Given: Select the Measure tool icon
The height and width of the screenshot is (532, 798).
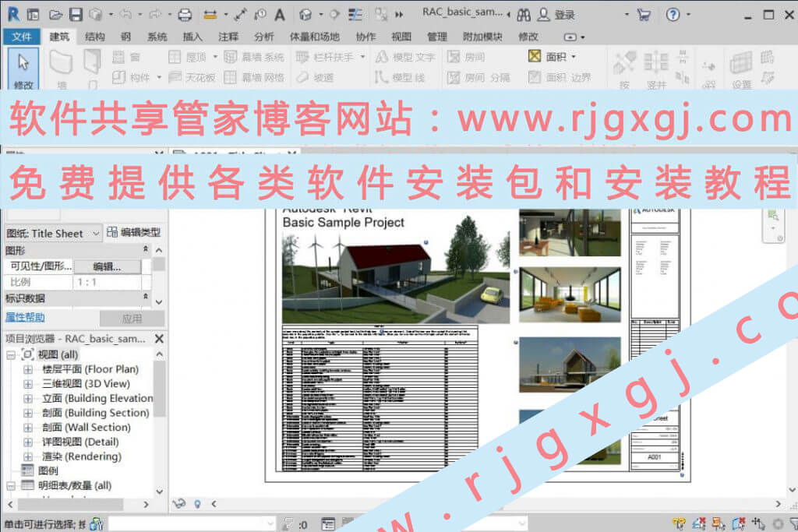Looking at the screenshot, I should pyautogui.click(x=210, y=15).
